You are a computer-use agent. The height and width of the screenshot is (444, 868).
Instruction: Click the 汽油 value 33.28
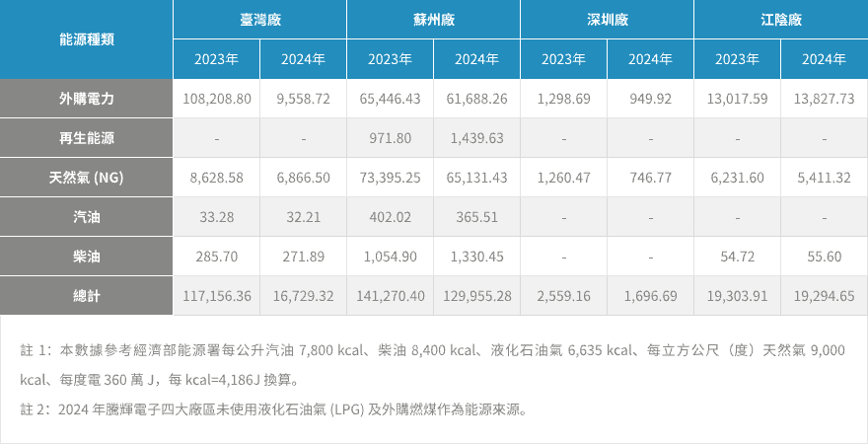pyautogui.click(x=216, y=217)
